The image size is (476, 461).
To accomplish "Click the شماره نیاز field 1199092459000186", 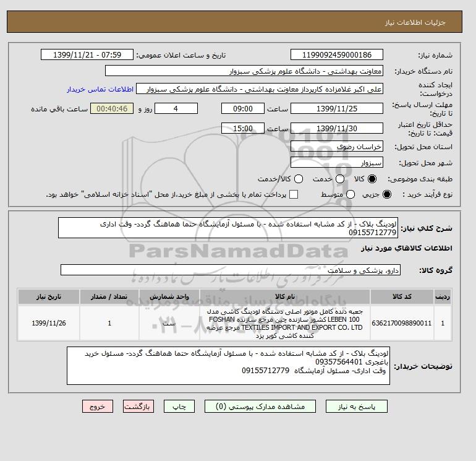I will click(x=337, y=54).
